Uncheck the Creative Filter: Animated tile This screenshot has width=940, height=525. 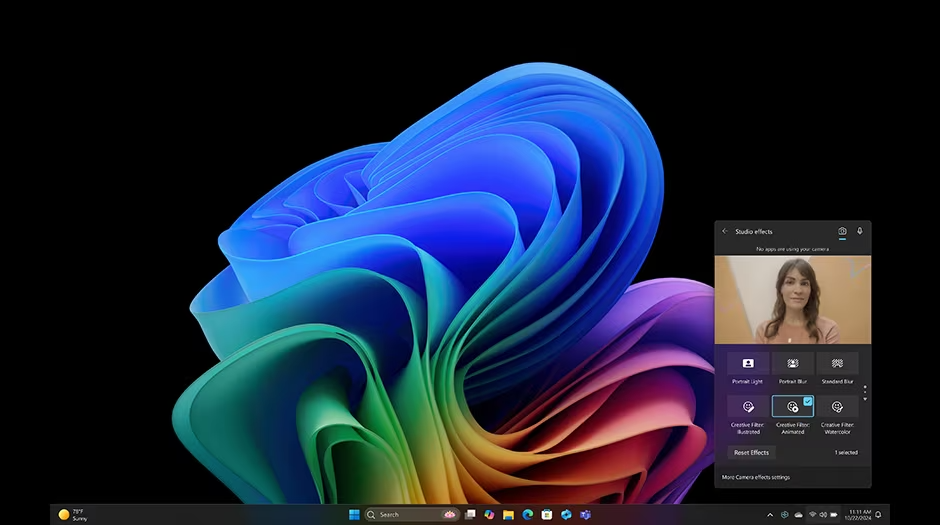pyautogui.click(x=793, y=407)
